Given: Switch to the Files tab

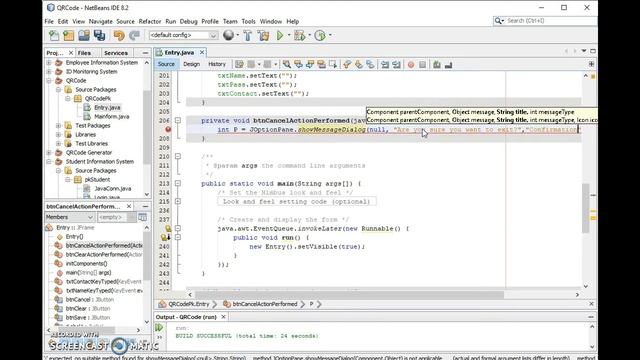Looking at the screenshot, I should tap(84, 53).
